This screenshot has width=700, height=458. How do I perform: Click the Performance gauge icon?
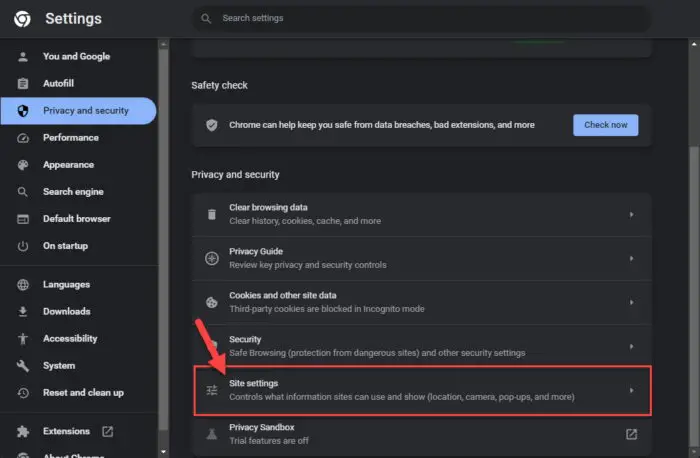tap(22, 138)
